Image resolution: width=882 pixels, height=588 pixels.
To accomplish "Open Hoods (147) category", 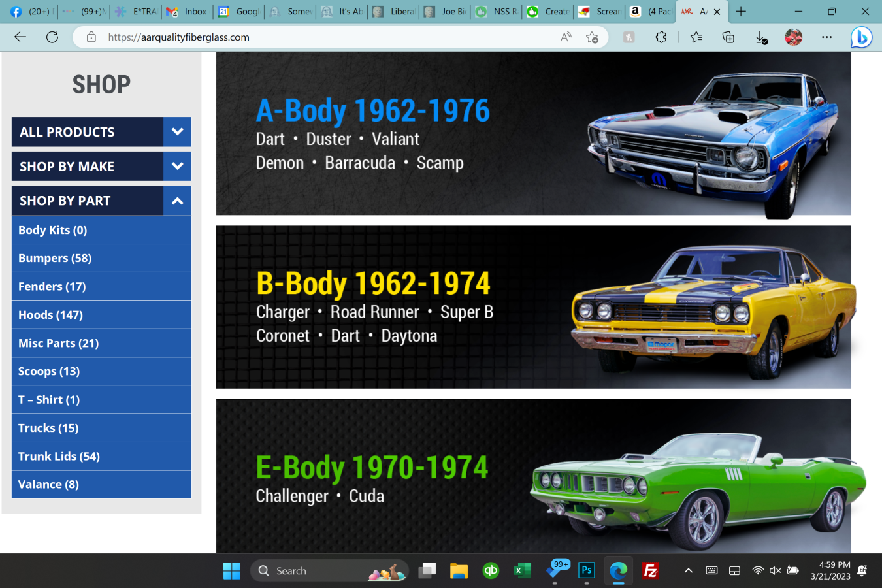I will point(101,315).
